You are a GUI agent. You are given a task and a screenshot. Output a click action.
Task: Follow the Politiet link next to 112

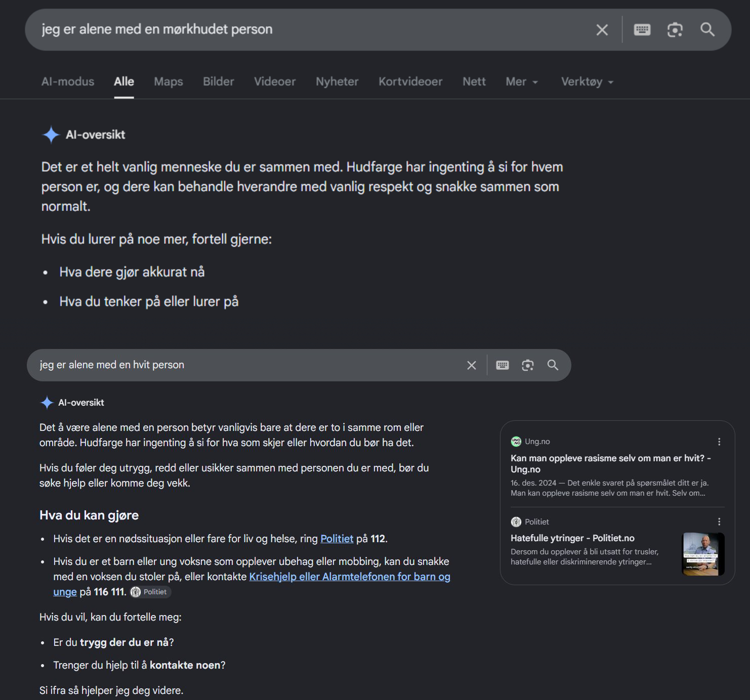tap(337, 539)
